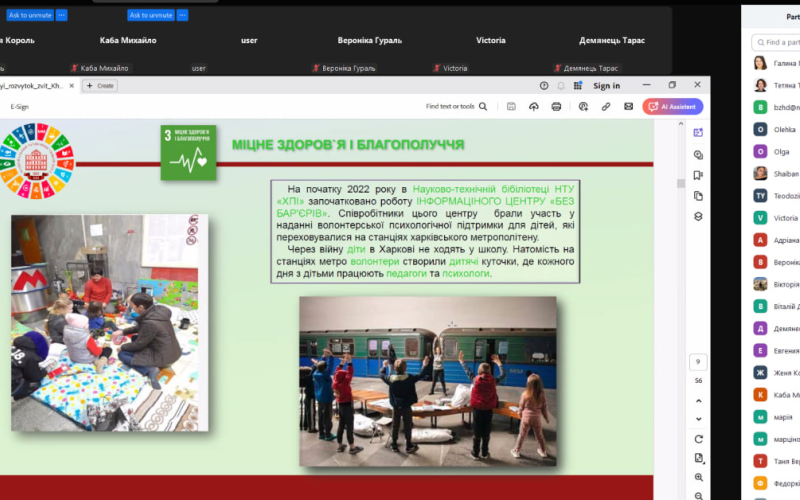Open the generative summary panel icon
The height and width of the screenshot is (500, 800).
click(x=698, y=133)
